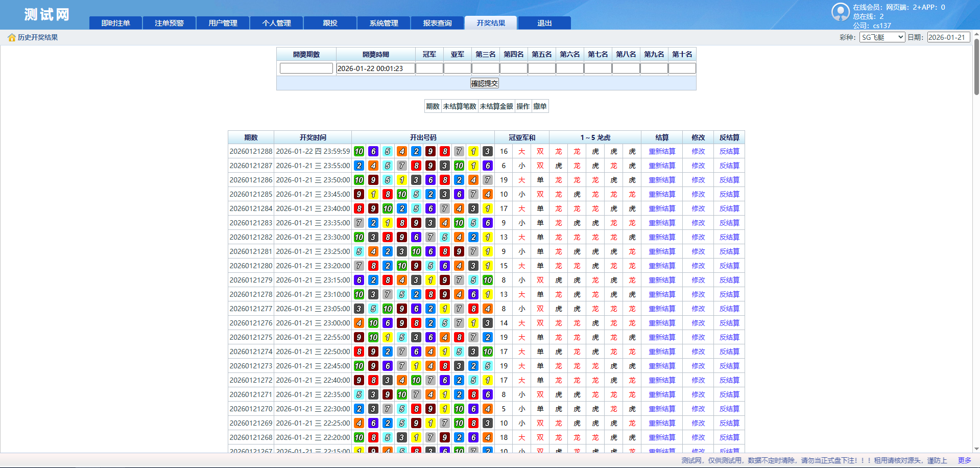980x468 pixels.
Task: Click the page scrollbar's down arrow
Action: click(x=976, y=449)
